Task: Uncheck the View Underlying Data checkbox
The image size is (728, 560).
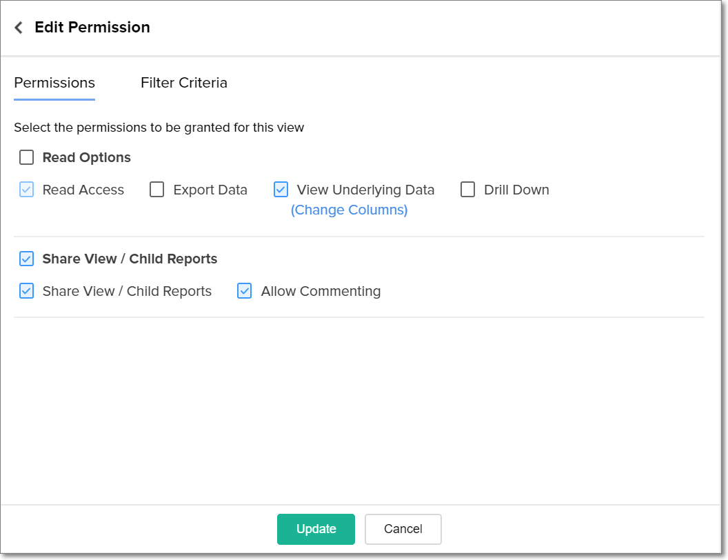Action: [x=281, y=190]
